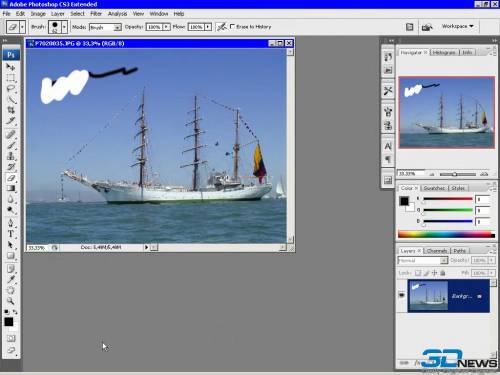
Task: Reset default foreground and background colors
Action: [x=6, y=312]
